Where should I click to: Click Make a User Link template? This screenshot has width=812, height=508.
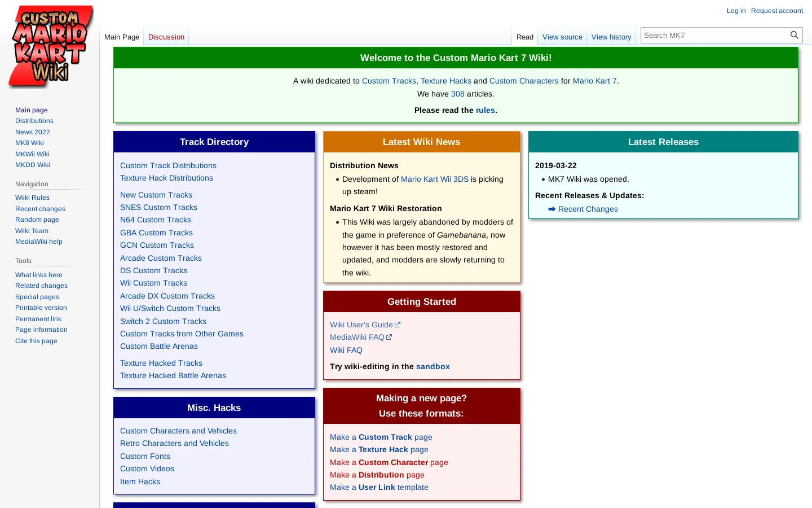point(379,487)
